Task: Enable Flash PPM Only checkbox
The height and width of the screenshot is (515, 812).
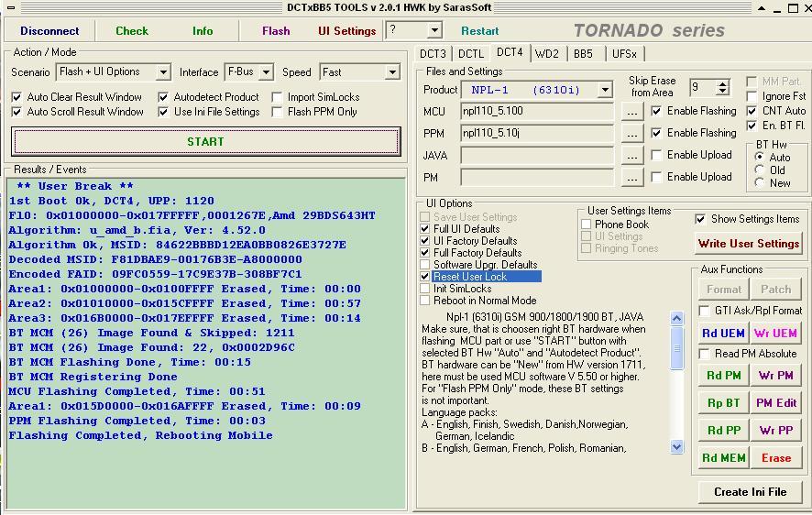Action: 277,112
